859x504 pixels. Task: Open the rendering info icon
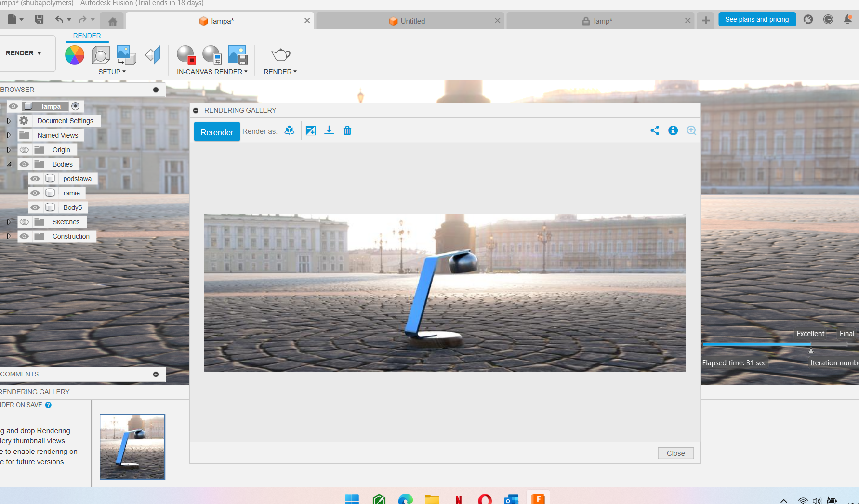673,130
